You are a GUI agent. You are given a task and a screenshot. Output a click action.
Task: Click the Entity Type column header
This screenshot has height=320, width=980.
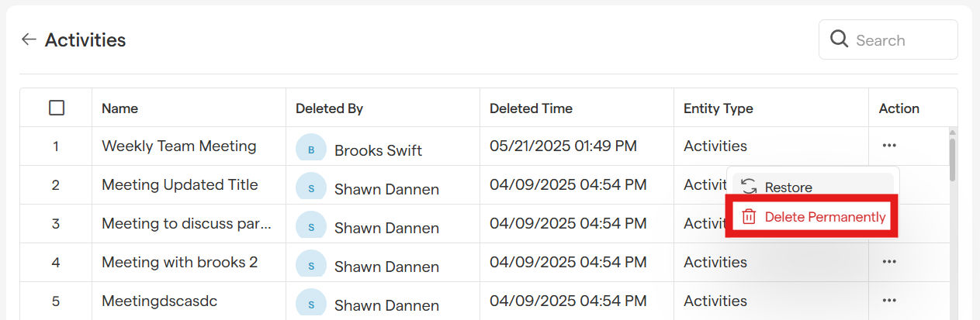718,108
